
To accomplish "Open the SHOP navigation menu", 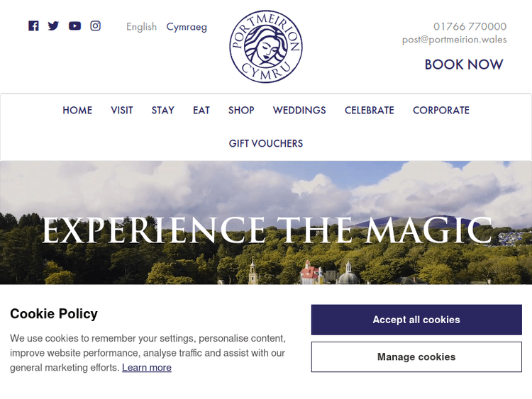I will point(241,110).
